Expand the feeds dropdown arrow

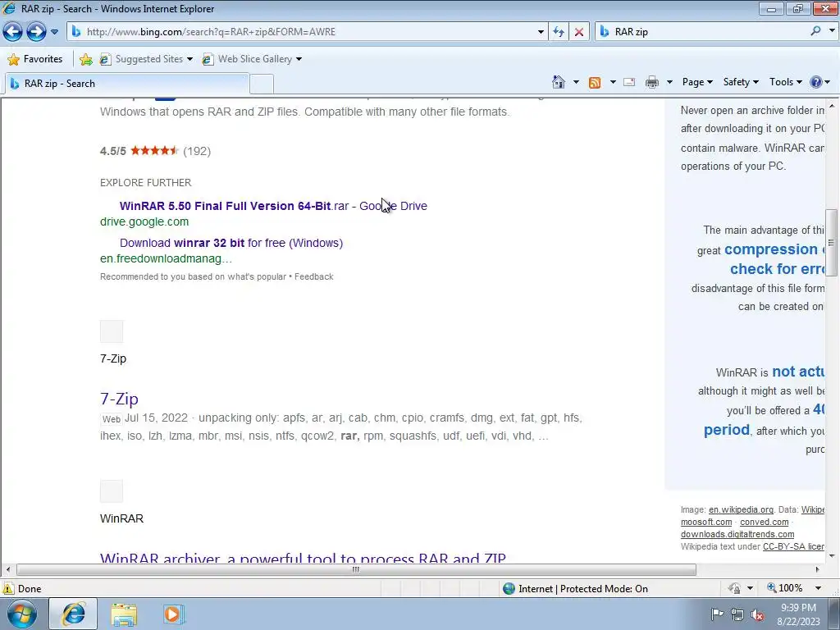[612, 82]
